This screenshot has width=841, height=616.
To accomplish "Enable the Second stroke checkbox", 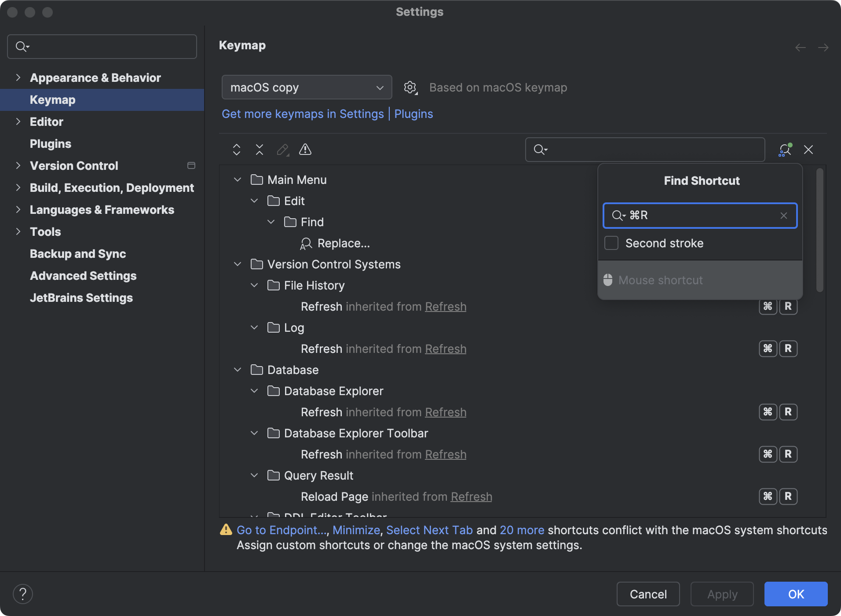I will (611, 243).
